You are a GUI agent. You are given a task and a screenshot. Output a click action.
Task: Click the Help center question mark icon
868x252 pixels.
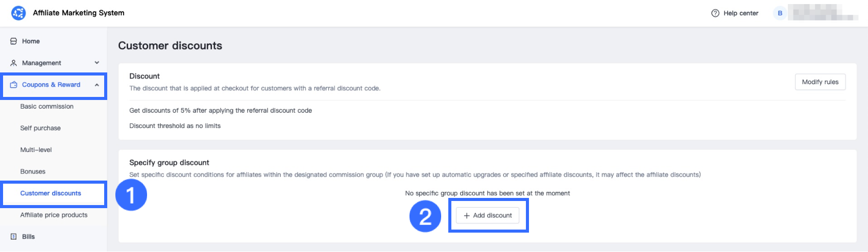point(715,13)
